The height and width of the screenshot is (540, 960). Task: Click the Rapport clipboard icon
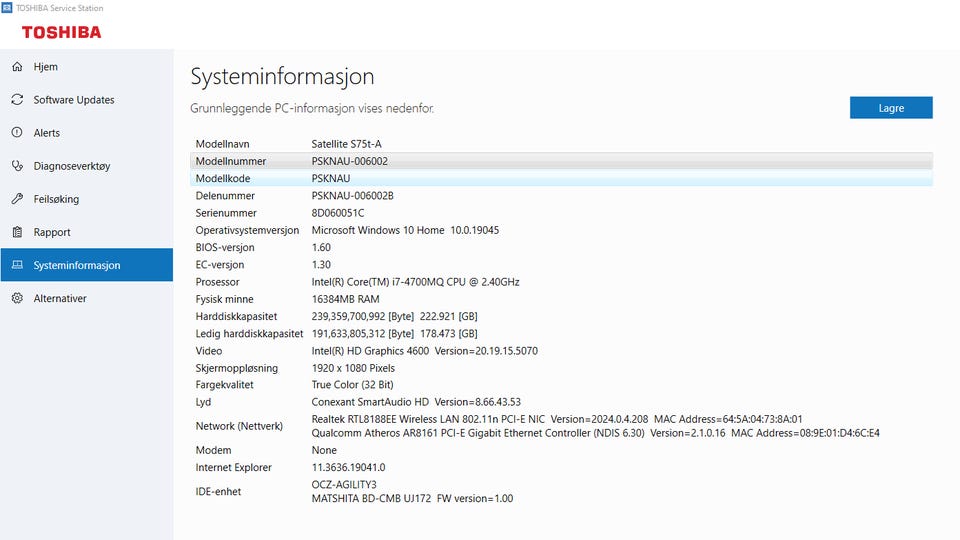click(x=17, y=232)
